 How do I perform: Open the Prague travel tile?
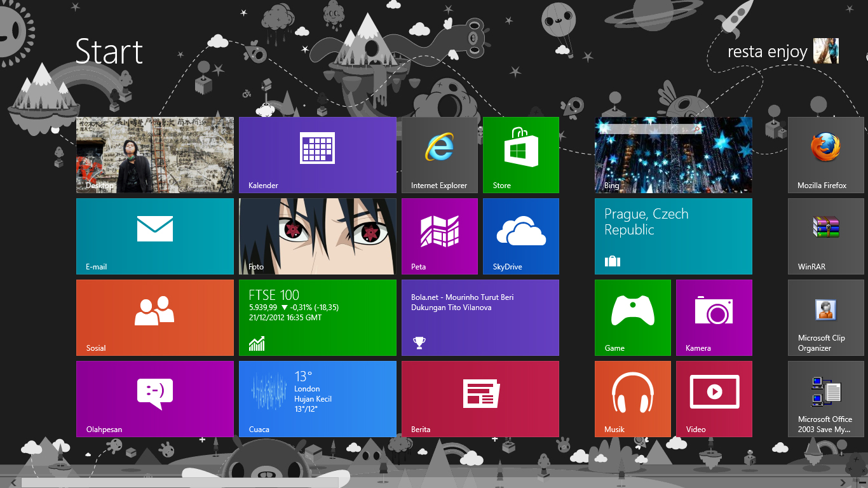(674, 236)
